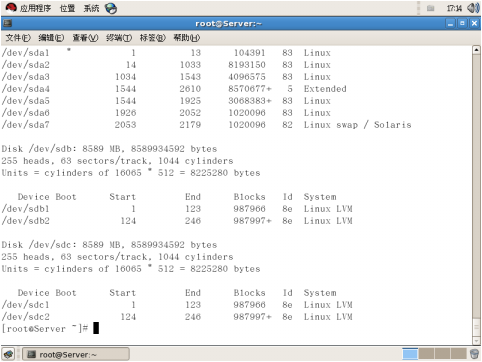Click 'Linux swap / Solaris' text

357,125
